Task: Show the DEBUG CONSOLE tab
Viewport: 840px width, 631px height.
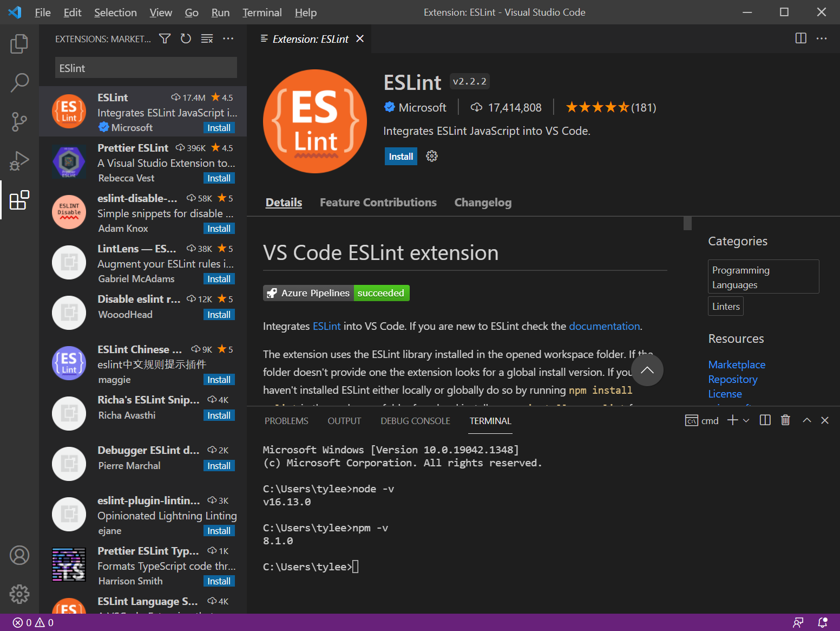Action: tap(415, 421)
